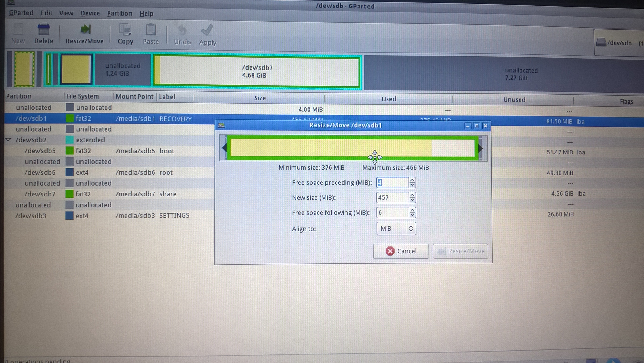This screenshot has width=644, height=363.
Task: Click the Delete partition toolbar icon
Action: coord(43,30)
